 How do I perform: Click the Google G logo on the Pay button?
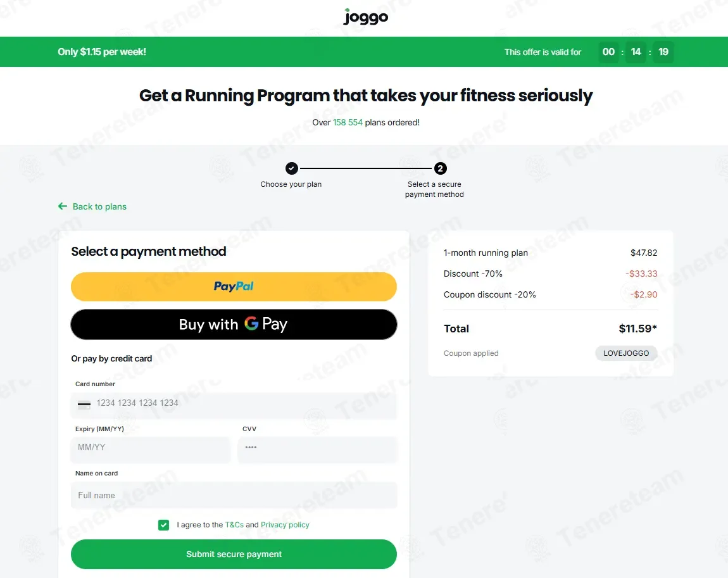251,323
